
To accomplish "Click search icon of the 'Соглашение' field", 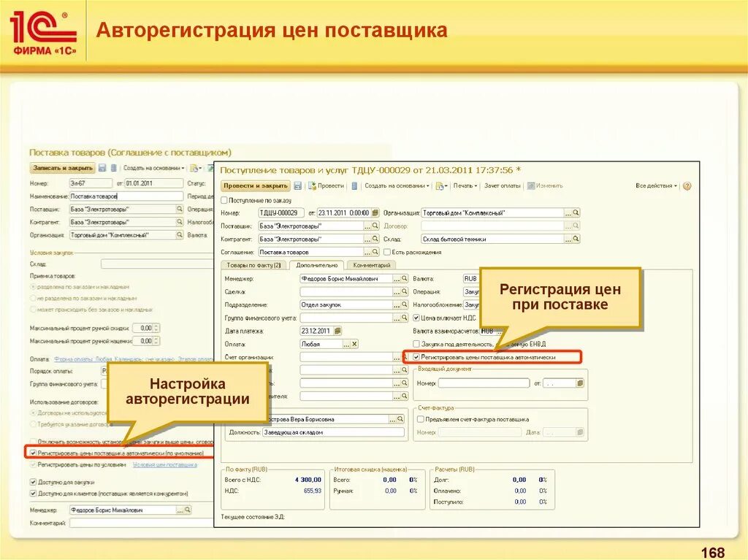I will pos(375,251).
